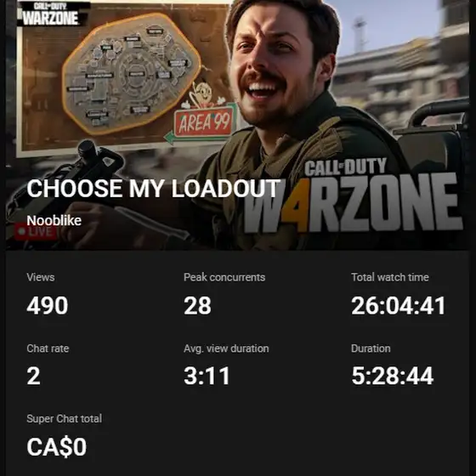Open the CHOOSE MY LOADOUT stream title
This screenshot has height=476, width=476.
153,188
